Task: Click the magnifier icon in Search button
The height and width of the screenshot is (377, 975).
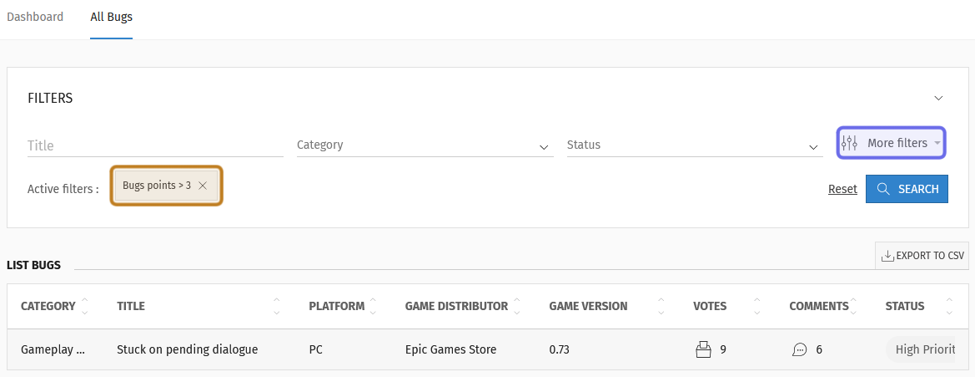Action: pos(882,188)
